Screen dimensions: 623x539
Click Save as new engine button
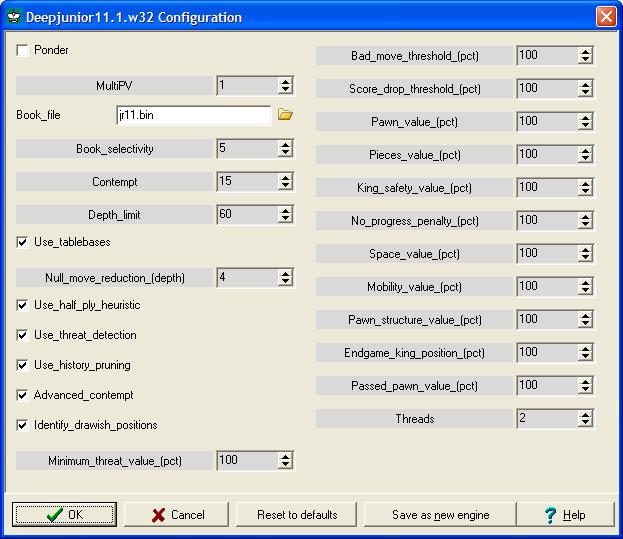(440, 515)
